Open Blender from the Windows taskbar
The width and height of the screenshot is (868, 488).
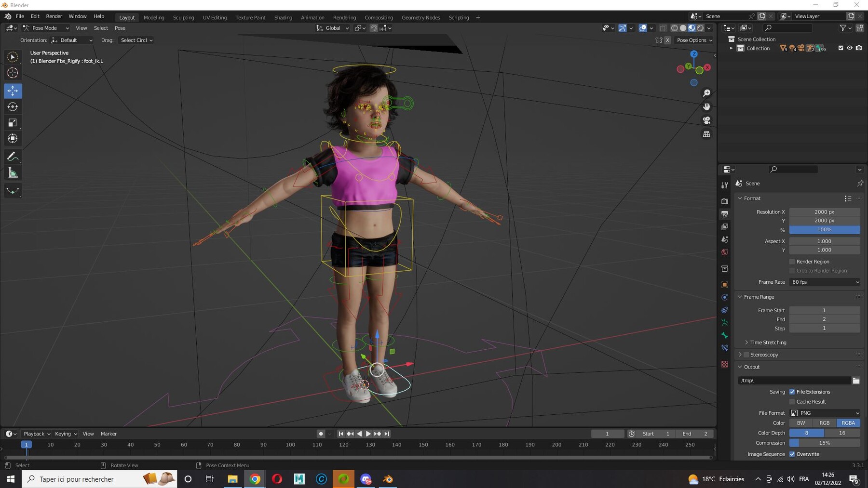point(388,479)
